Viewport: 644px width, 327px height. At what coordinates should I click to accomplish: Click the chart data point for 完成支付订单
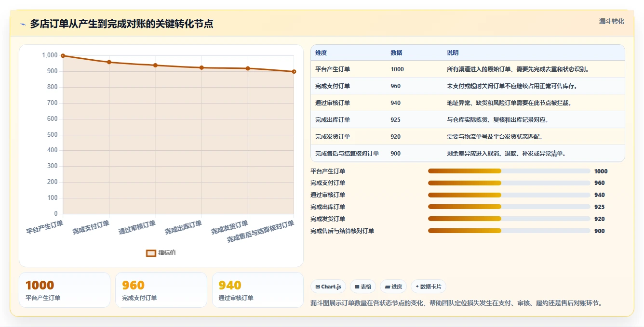pyautogui.click(x=109, y=62)
